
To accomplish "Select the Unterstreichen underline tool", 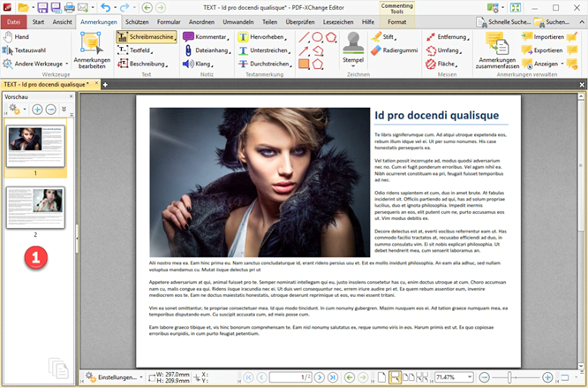I will click(264, 50).
